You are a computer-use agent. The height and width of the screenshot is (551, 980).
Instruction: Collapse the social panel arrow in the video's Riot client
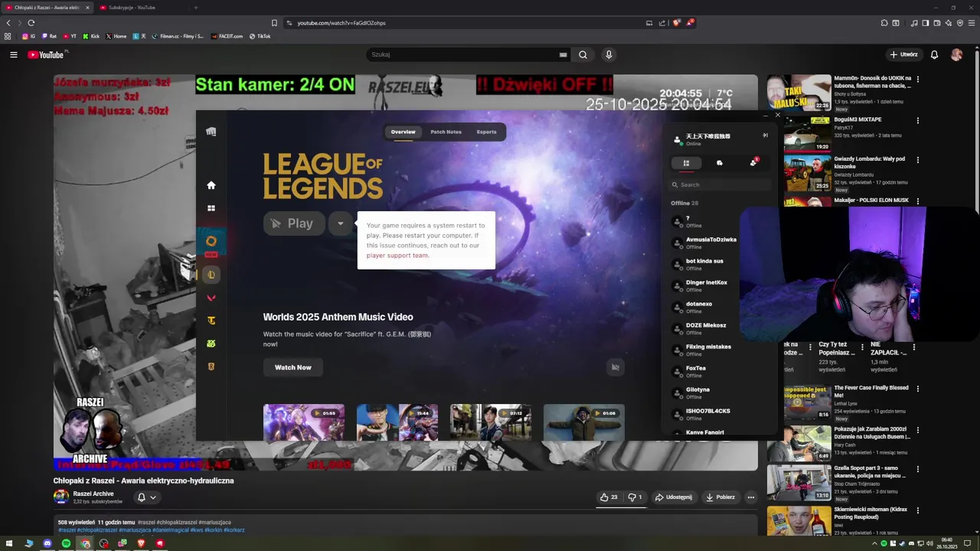pyautogui.click(x=765, y=135)
